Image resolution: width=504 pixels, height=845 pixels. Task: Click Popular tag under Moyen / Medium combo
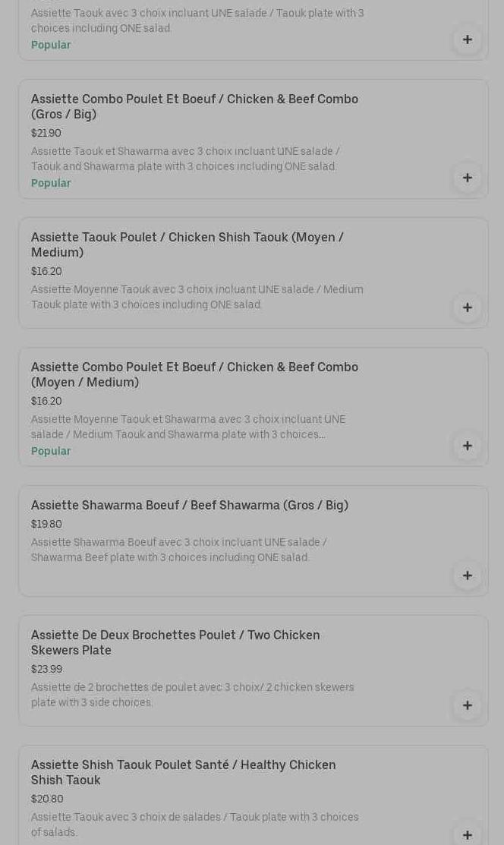tap(51, 451)
